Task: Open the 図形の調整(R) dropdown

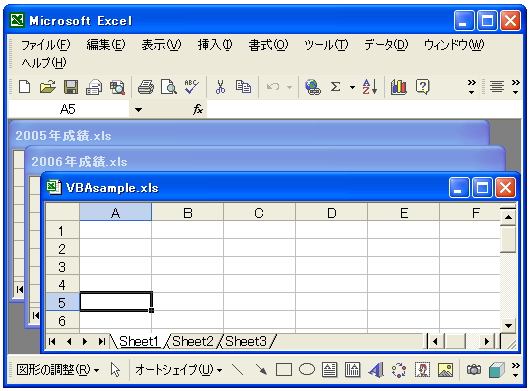Action: tap(58, 370)
